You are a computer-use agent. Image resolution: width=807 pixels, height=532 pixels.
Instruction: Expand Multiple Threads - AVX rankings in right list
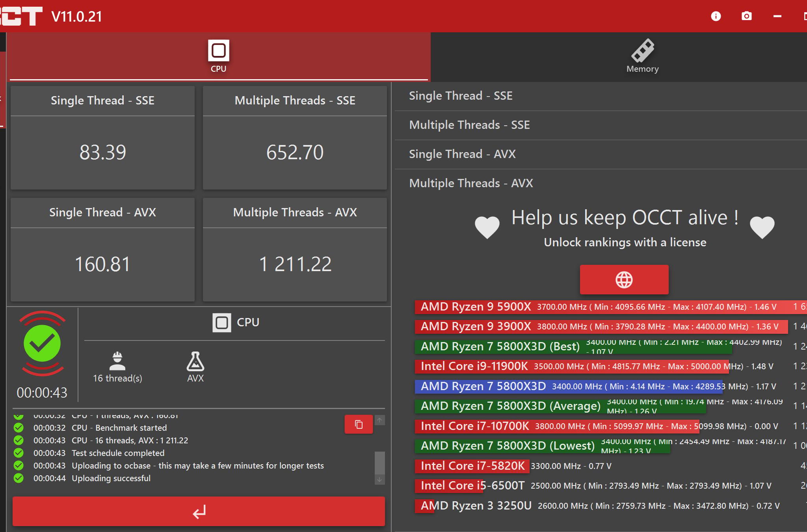tap(601, 183)
